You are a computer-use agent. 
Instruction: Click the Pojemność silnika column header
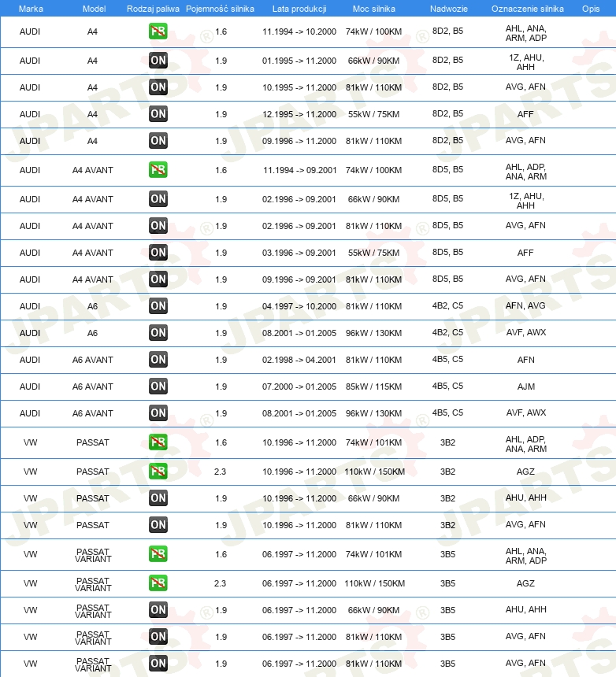tap(220, 9)
